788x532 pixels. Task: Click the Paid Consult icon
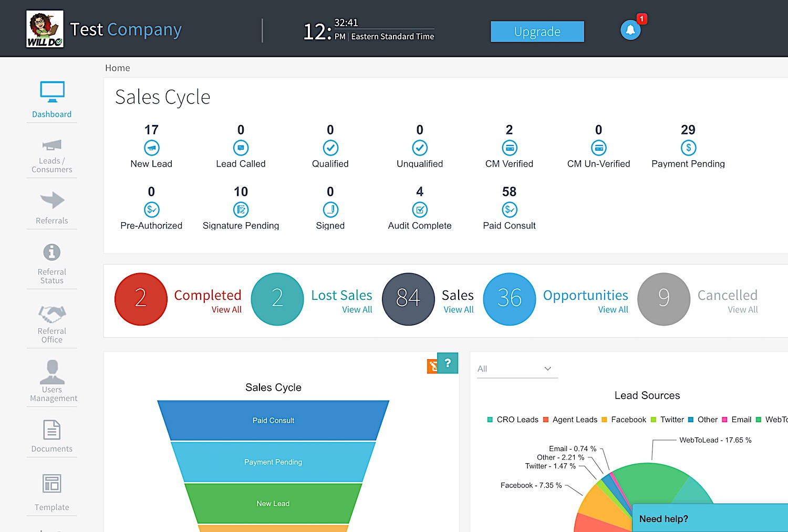(509, 210)
